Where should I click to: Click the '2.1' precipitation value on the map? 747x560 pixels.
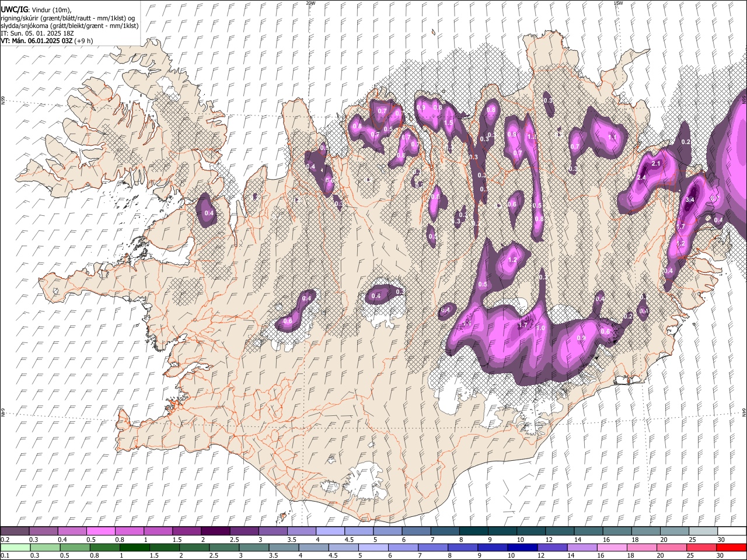[655, 164]
